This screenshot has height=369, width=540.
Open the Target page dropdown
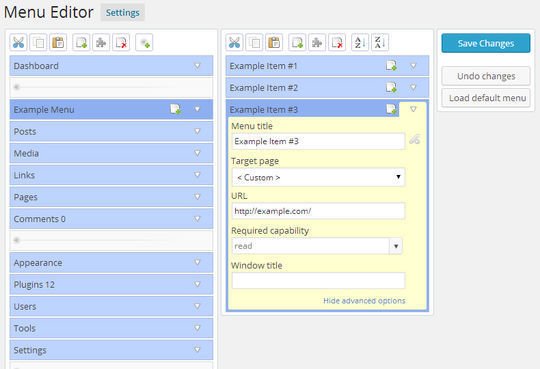pos(318,177)
